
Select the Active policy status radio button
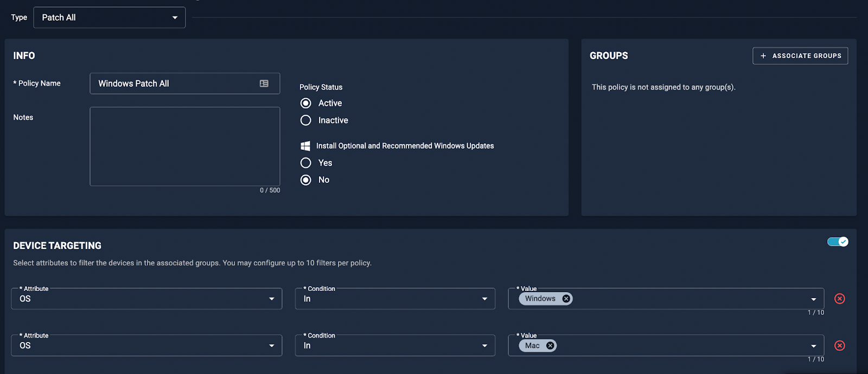tap(306, 103)
